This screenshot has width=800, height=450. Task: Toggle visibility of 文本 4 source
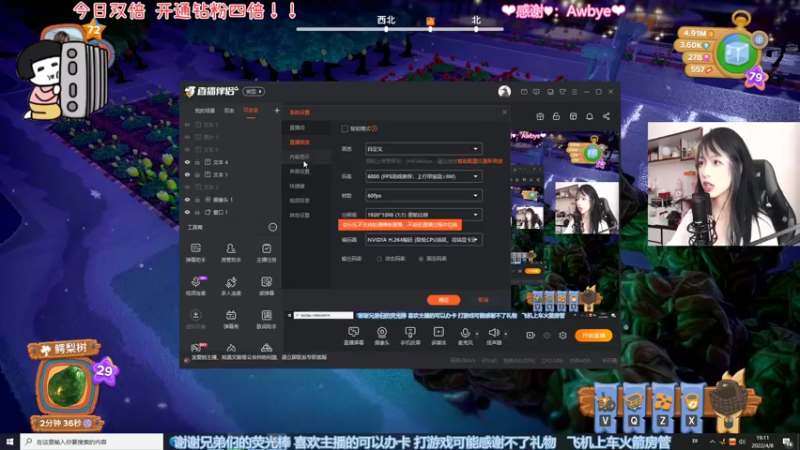(187, 162)
